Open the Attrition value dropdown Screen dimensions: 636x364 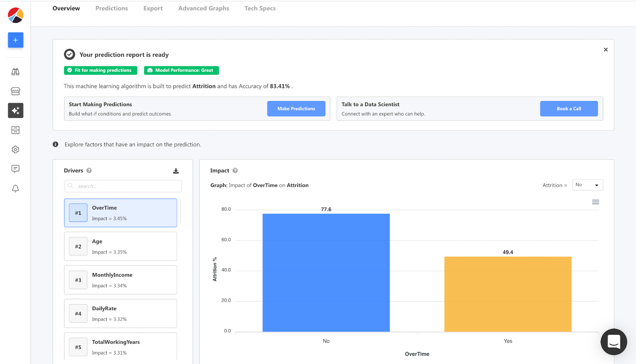pyautogui.click(x=587, y=185)
